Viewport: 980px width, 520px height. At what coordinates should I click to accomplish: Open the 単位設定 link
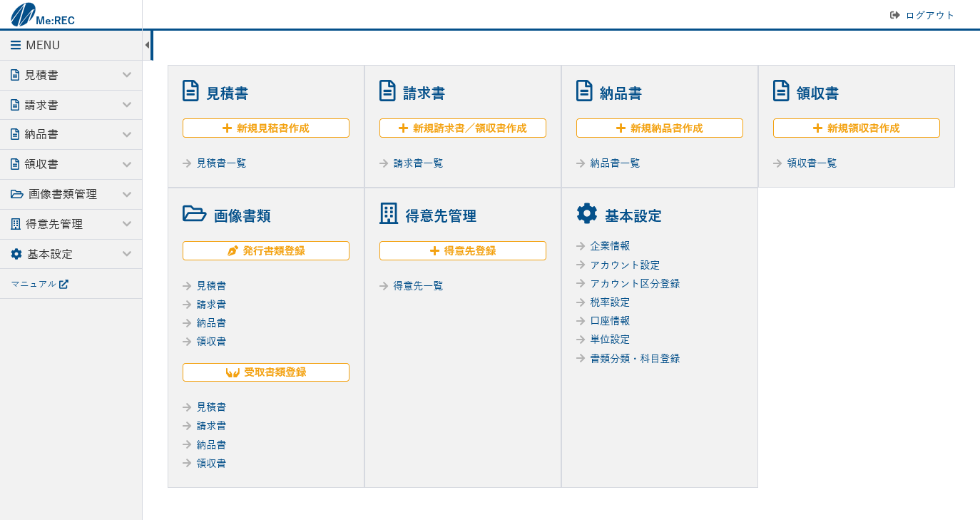[x=610, y=340]
